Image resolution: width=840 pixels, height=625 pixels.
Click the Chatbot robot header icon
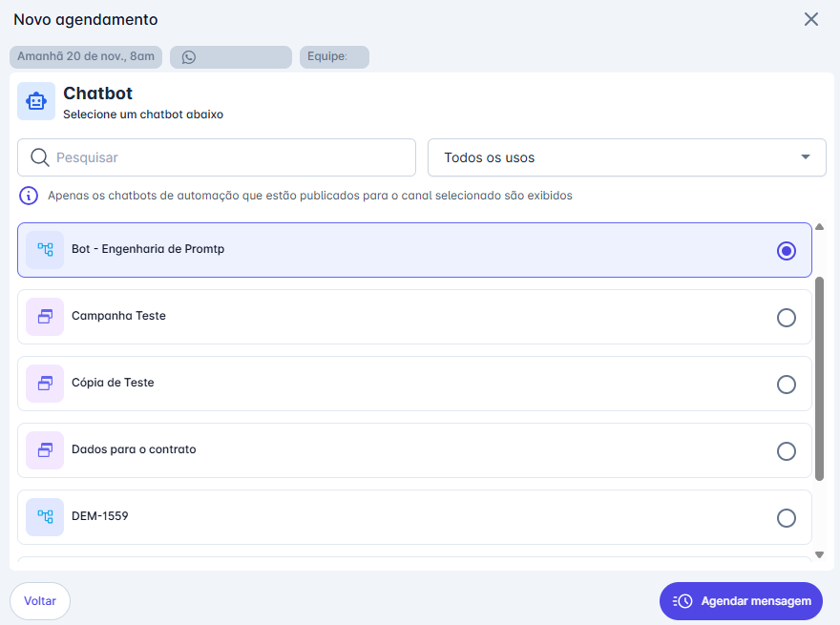click(35, 100)
